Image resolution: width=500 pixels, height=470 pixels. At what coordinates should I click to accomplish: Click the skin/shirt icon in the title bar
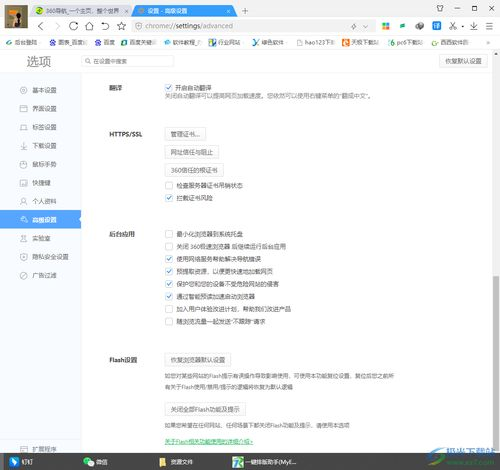pyautogui.click(x=440, y=8)
